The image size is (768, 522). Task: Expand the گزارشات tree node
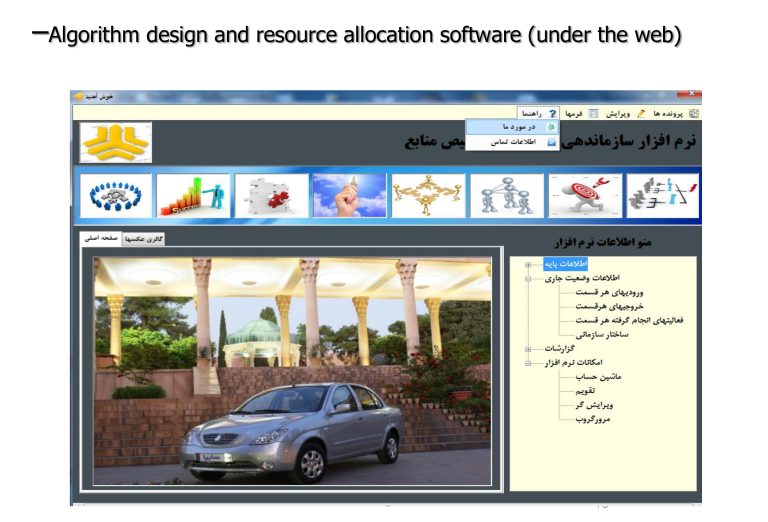point(528,349)
